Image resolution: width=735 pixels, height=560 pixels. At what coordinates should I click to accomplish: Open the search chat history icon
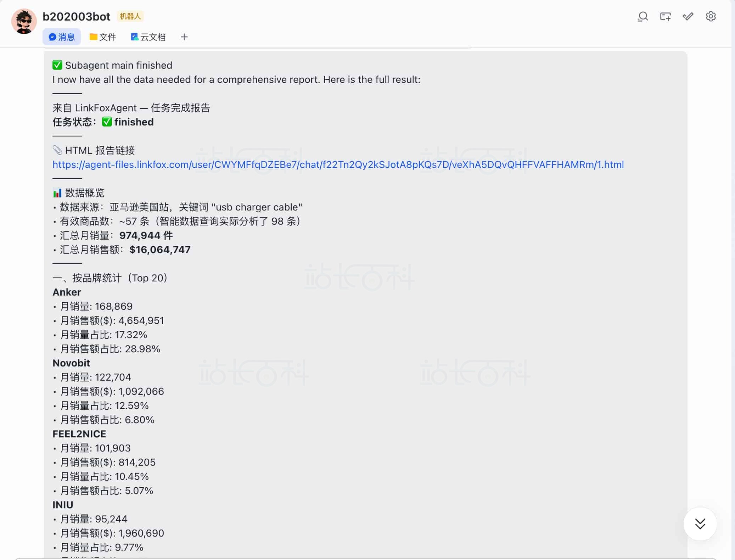click(643, 17)
